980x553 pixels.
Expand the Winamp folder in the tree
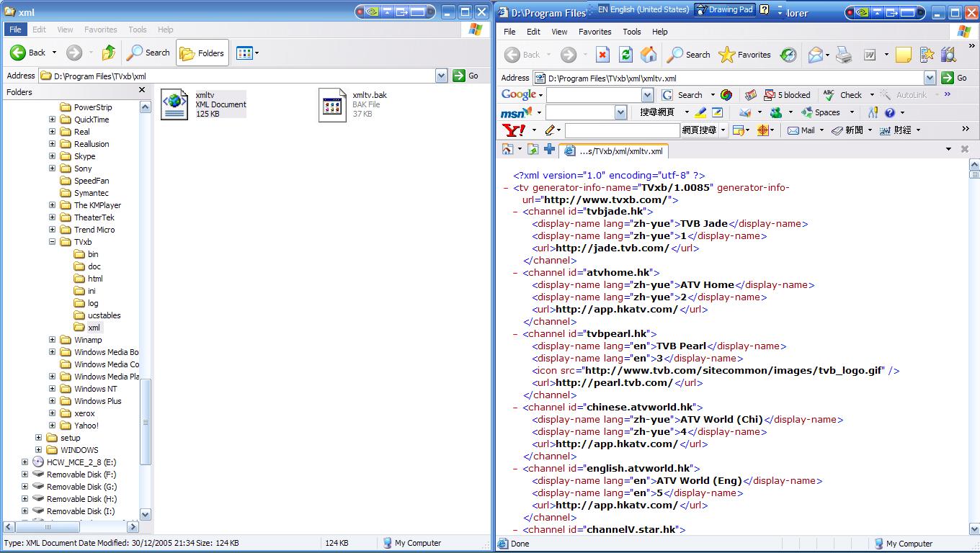tap(50, 339)
